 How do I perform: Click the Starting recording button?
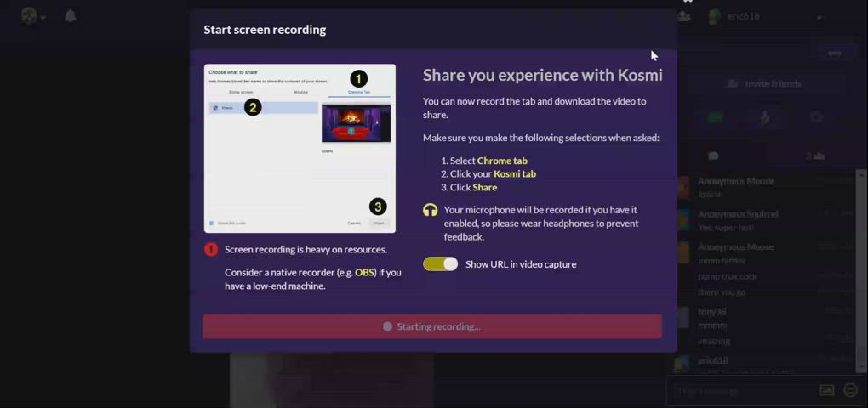[431, 326]
